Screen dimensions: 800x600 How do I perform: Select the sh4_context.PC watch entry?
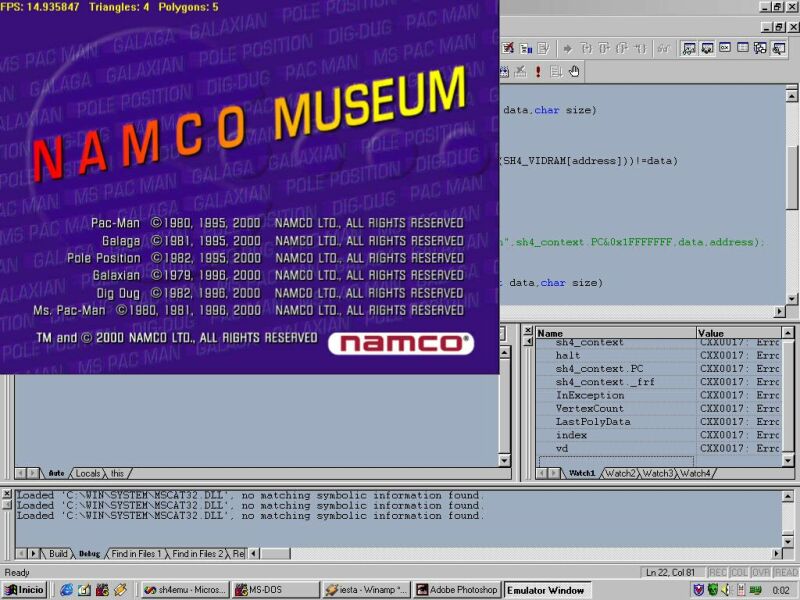[658, 368]
